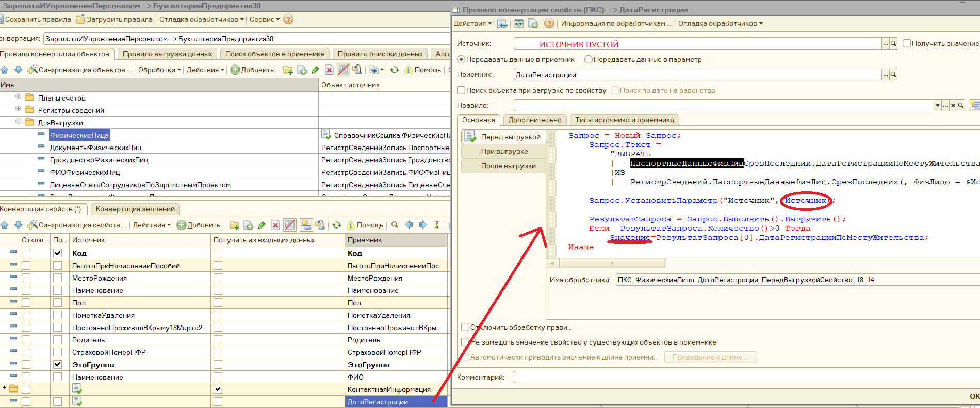
Task: Switch to Правила очистки данных tab
Action: click(x=380, y=54)
